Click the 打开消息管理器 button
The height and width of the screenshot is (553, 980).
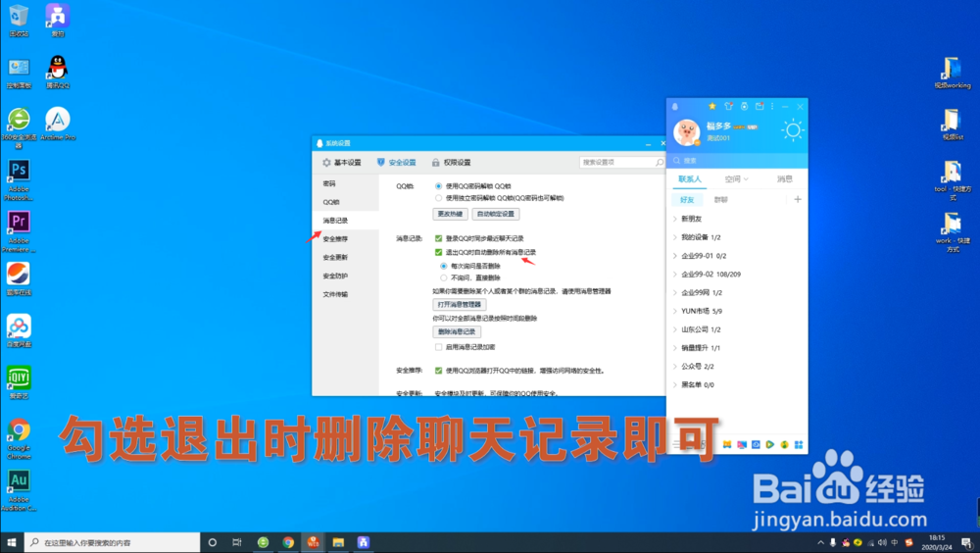pos(460,305)
